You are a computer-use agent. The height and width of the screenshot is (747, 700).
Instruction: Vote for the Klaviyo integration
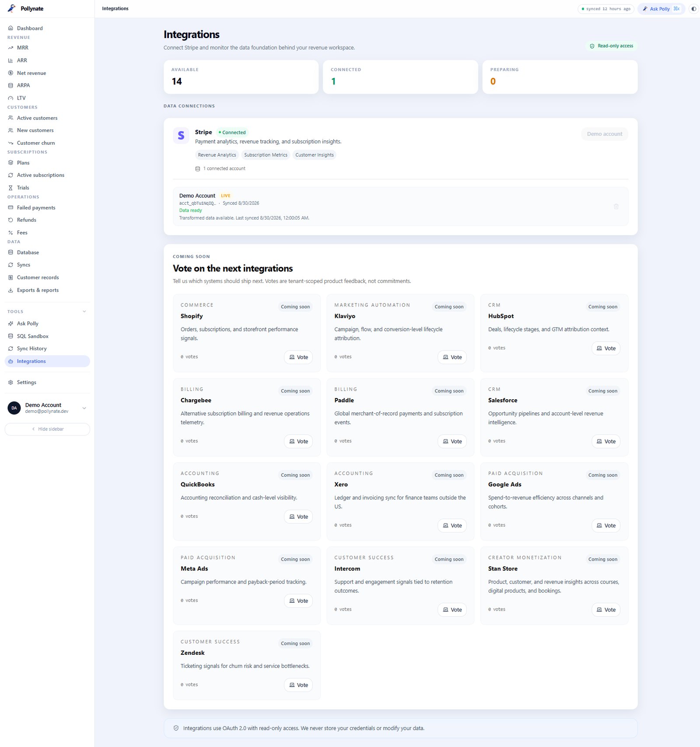(452, 357)
